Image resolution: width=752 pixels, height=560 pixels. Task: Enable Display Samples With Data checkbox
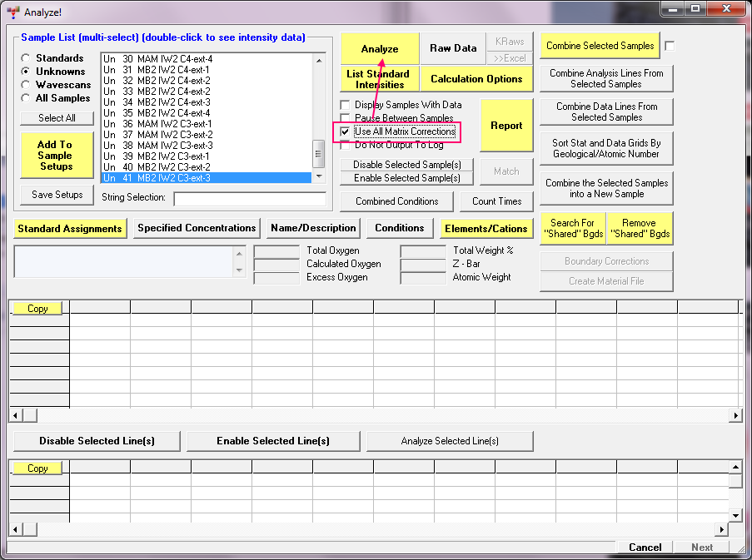tap(346, 105)
